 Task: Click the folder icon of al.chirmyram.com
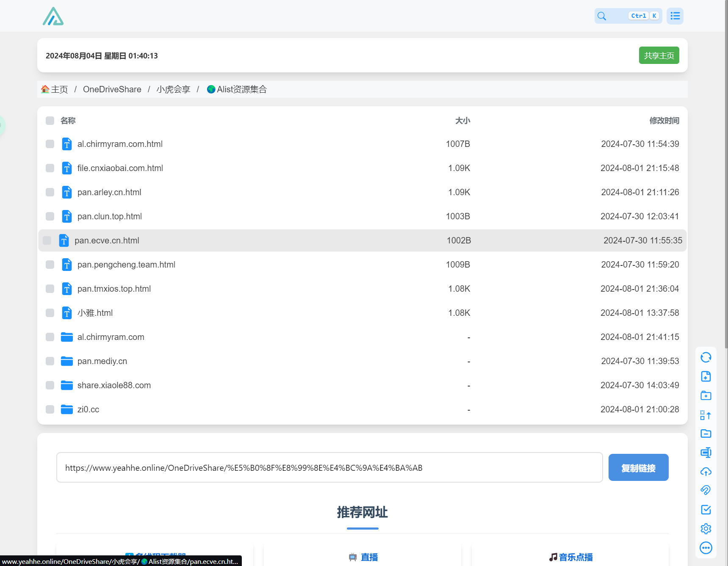click(x=67, y=337)
